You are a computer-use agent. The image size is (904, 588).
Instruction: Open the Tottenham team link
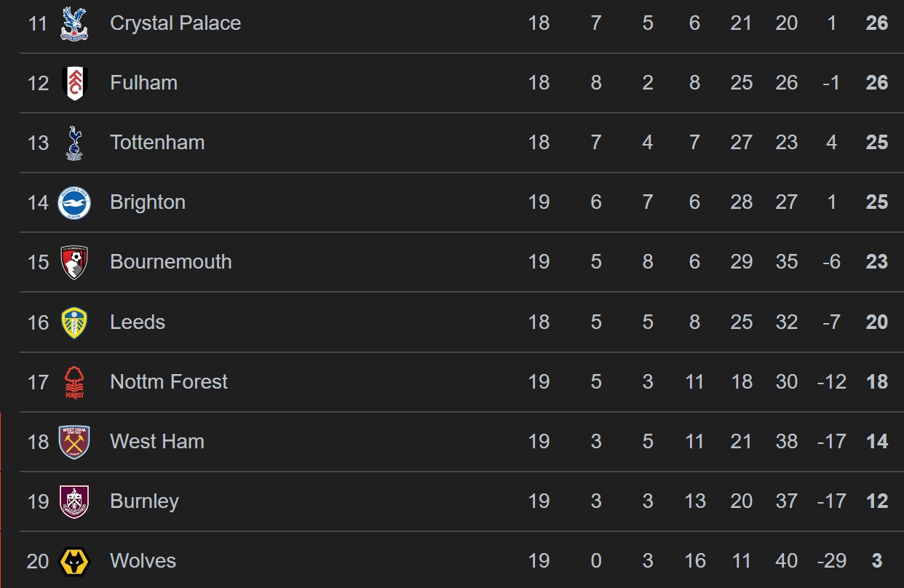[x=157, y=143]
